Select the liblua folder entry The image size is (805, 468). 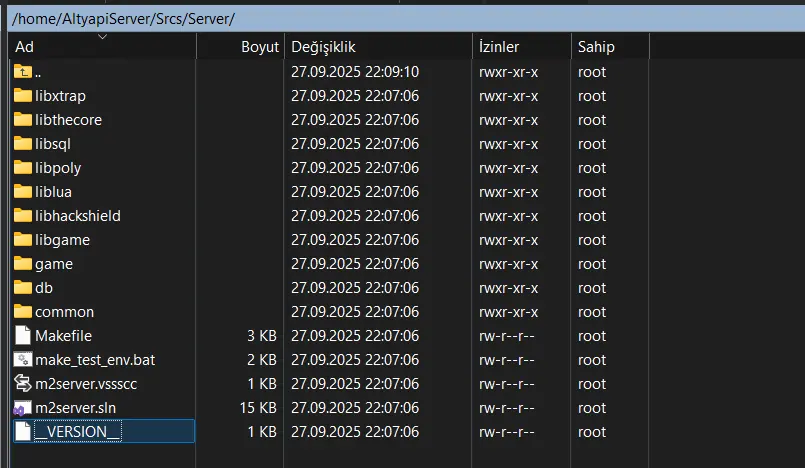pos(54,192)
